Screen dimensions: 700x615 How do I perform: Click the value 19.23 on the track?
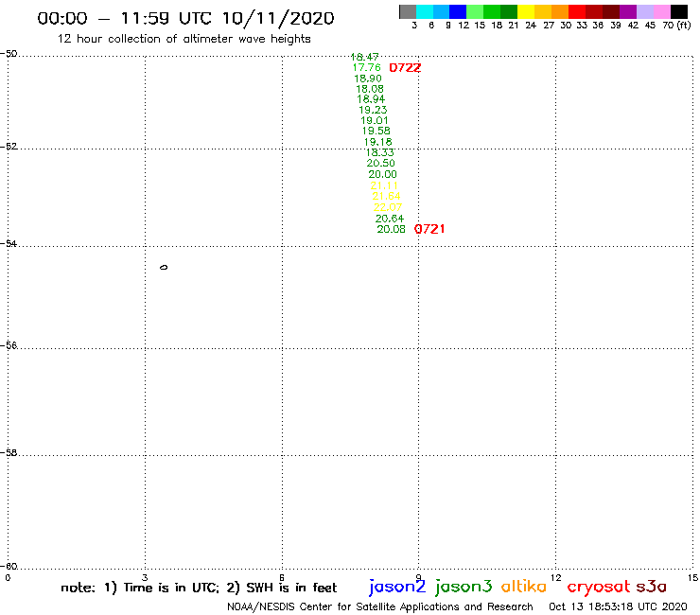click(x=373, y=110)
